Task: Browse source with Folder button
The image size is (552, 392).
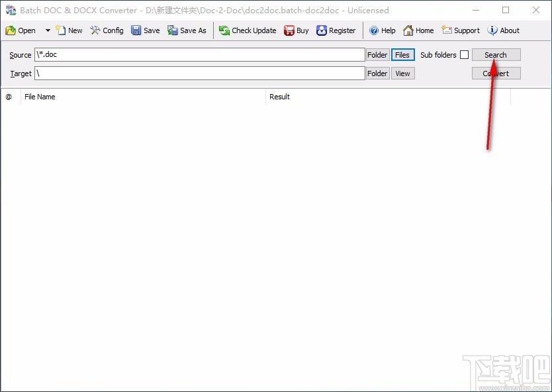Action: tap(378, 55)
